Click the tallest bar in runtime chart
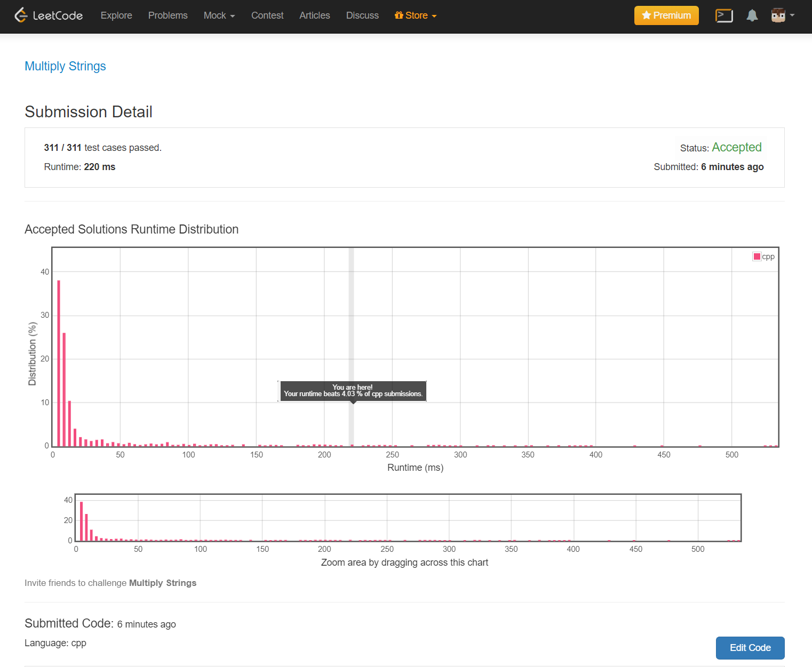812x667 pixels. [59, 363]
